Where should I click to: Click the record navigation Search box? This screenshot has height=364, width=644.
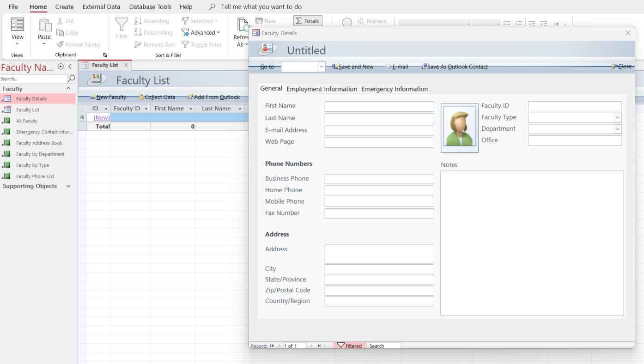point(384,346)
